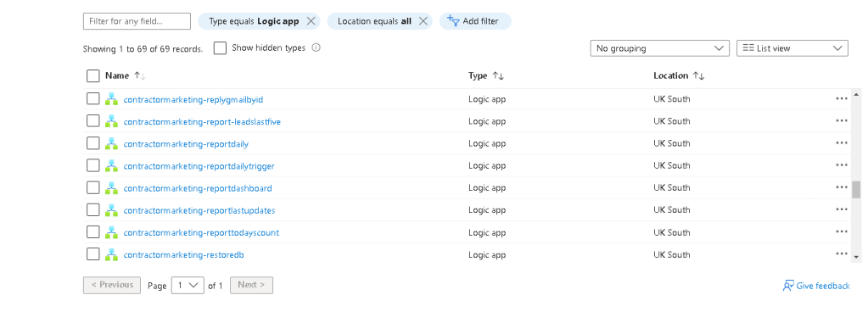Screen dimensions: 868x323
Task: Click the list scrollbar thumb
Action: (x=856, y=189)
